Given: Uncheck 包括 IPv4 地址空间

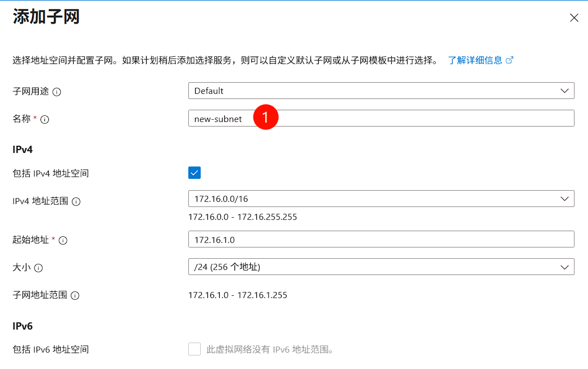Looking at the screenshot, I should [194, 173].
